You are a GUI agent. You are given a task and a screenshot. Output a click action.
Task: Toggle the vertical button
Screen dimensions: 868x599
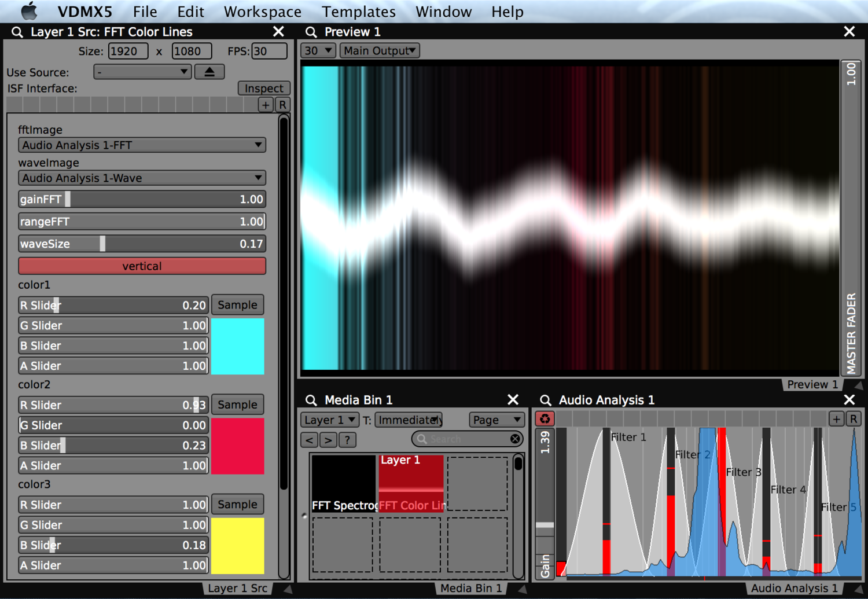tap(142, 266)
